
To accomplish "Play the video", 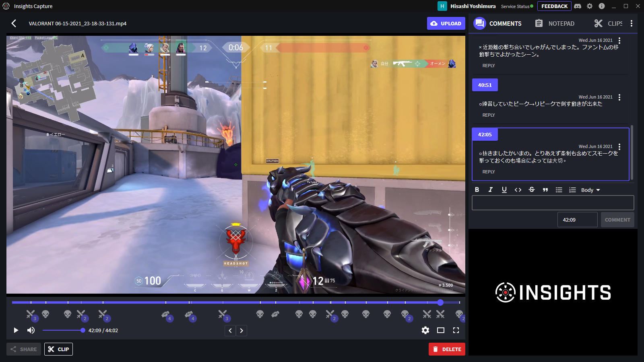I will click(16, 330).
